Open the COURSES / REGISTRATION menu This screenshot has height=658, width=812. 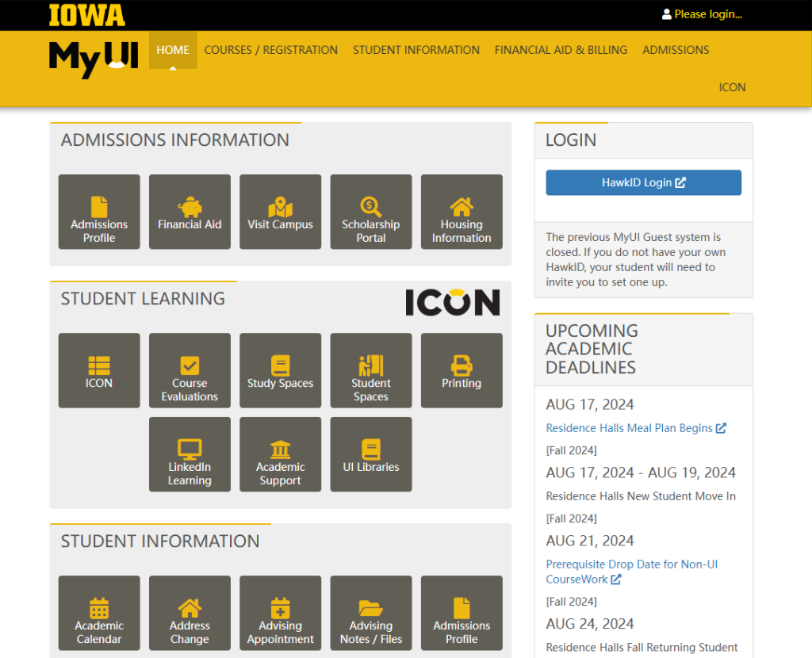(271, 50)
